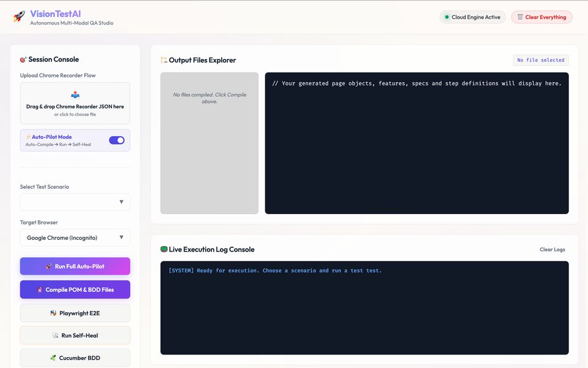Click the lightning bolt Auto-Pilot icon
588x368 pixels.
click(x=28, y=137)
